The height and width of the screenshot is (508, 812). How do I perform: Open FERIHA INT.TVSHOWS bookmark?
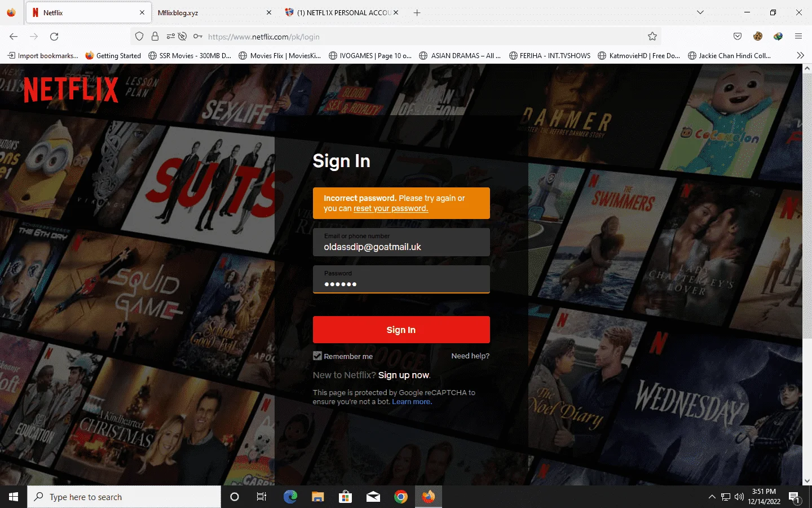[x=550, y=55]
